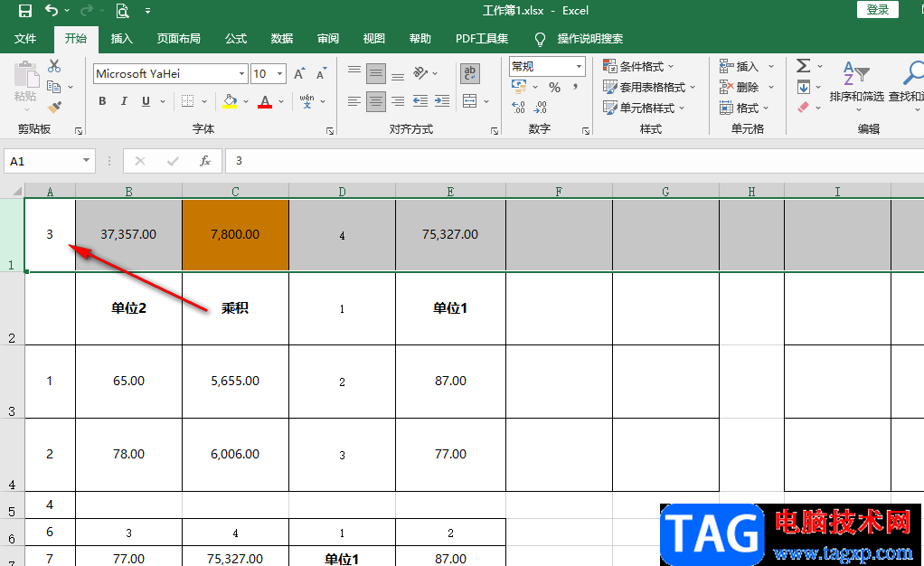Open the 常规 number format dropdown
The height and width of the screenshot is (566, 924).
coord(579,66)
